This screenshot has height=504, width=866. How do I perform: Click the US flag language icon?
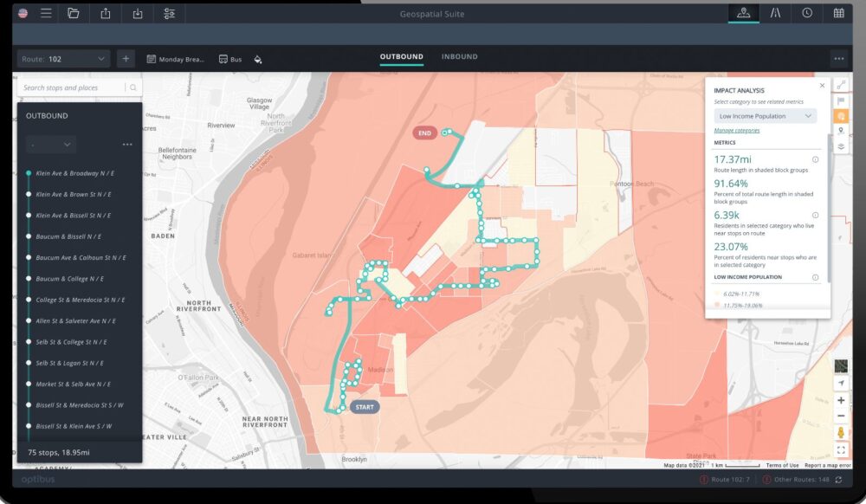23,13
